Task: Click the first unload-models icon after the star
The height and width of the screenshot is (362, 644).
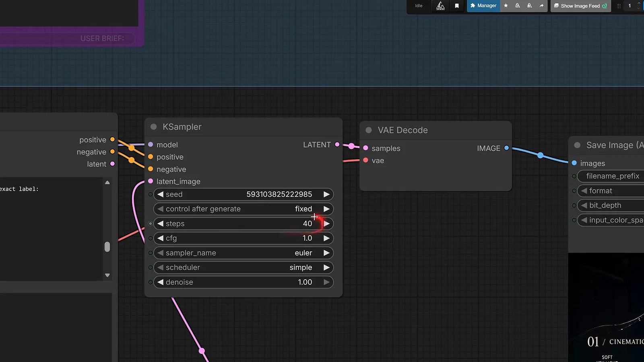Action: pyautogui.click(x=518, y=6)
